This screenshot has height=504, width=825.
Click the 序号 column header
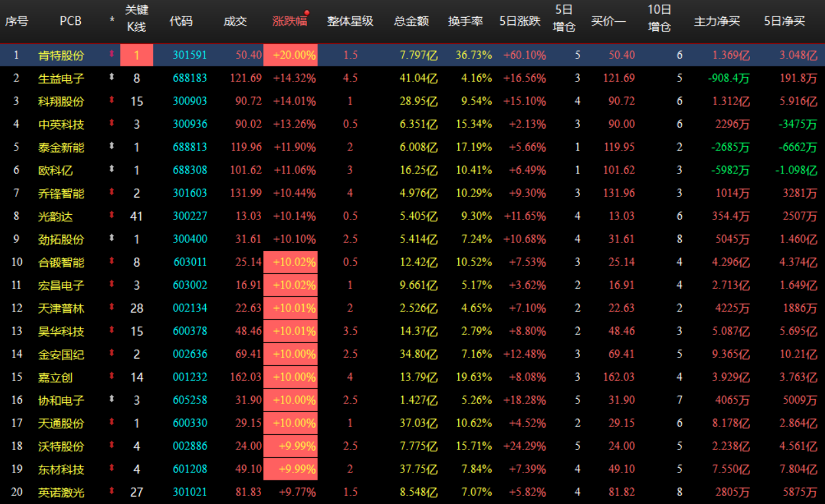tap(16, 21)
